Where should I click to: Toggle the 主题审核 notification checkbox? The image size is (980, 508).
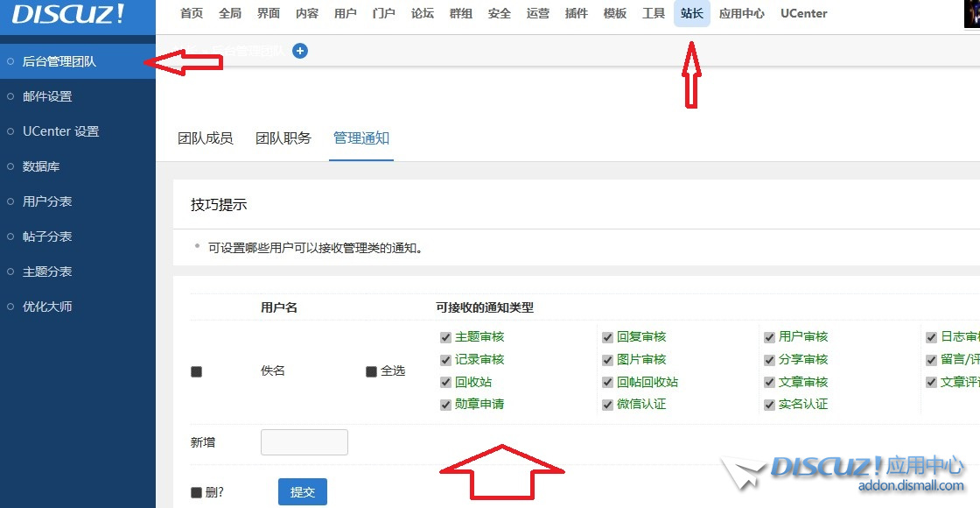[446, 337]
